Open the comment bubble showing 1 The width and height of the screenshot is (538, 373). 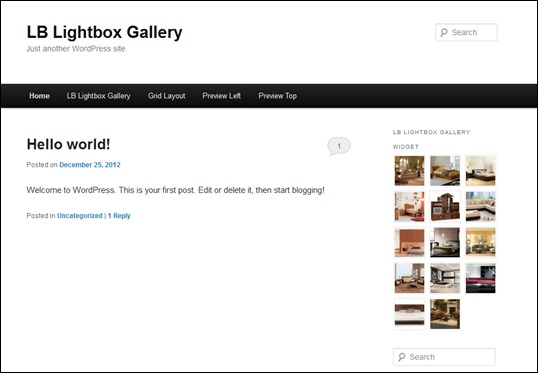tap(339, 146)
